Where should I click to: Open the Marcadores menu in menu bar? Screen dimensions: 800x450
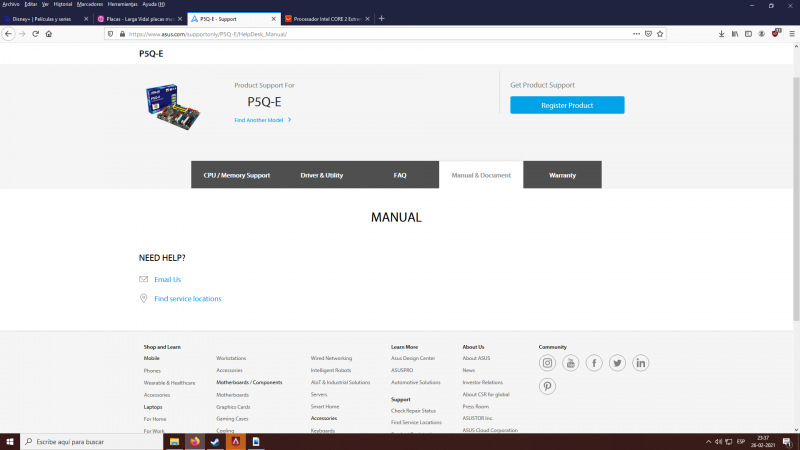tap(90, 4)
